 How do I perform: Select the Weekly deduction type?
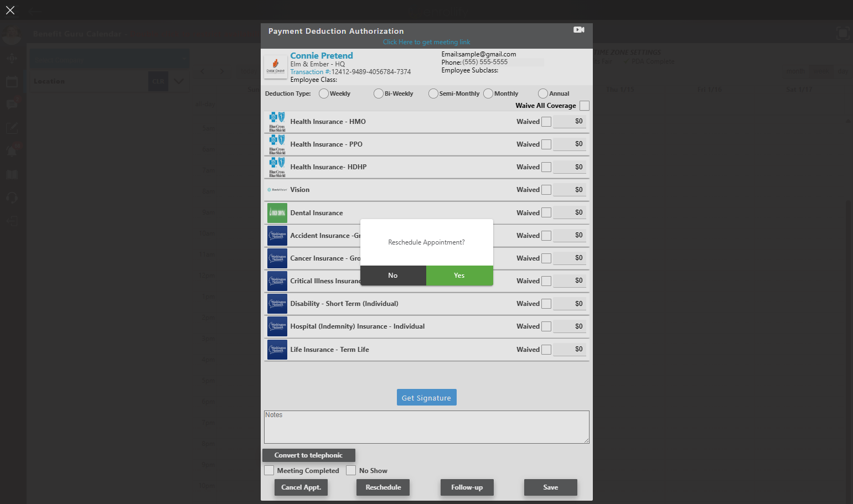coord(324,93)
